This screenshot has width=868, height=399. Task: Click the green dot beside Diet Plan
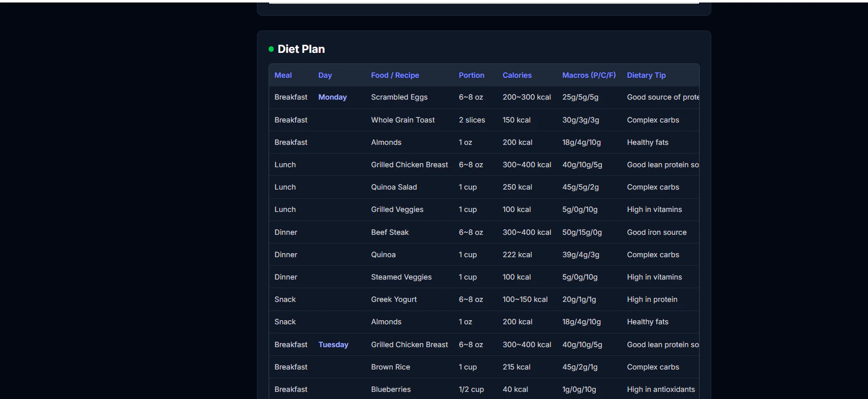[271, 49]
